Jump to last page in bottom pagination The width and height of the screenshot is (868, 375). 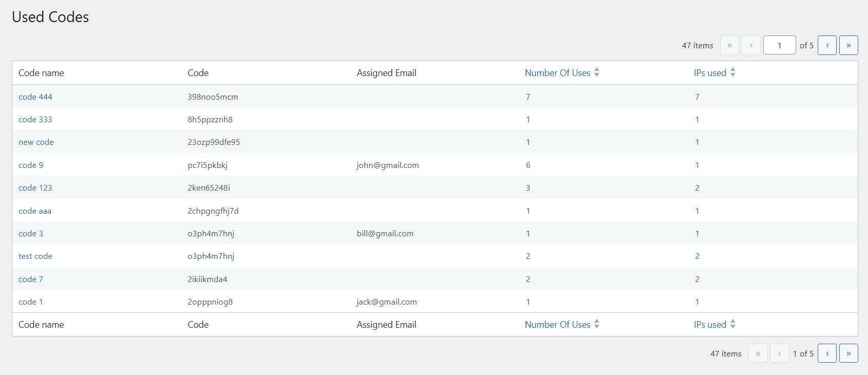[848, 353]
